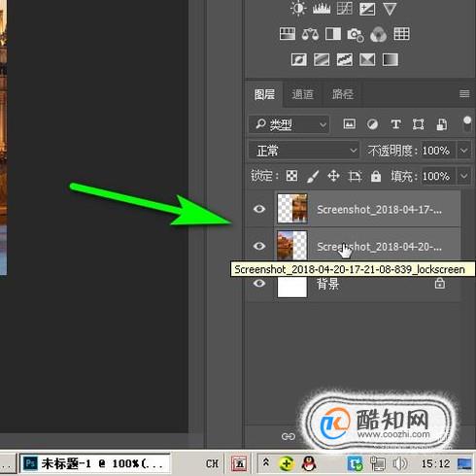Filter layers by shape layers

[418, 124]
